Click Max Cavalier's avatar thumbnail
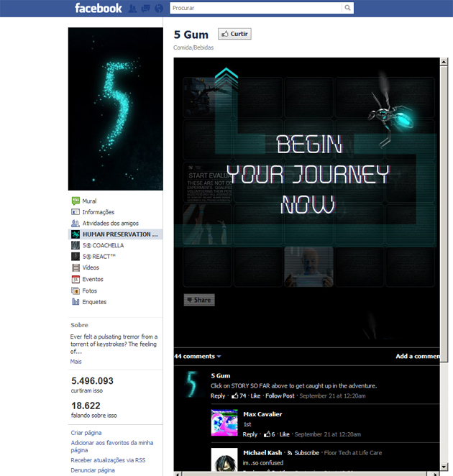Screen dimensions: 453x476 point(224,423)
